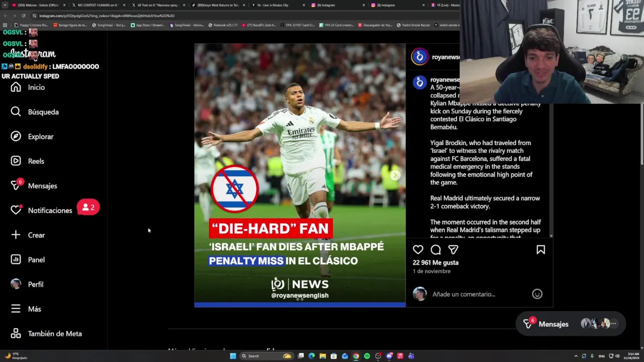Share the post with paper-plane icon
The image size is (644, 362).
(453, 250)
